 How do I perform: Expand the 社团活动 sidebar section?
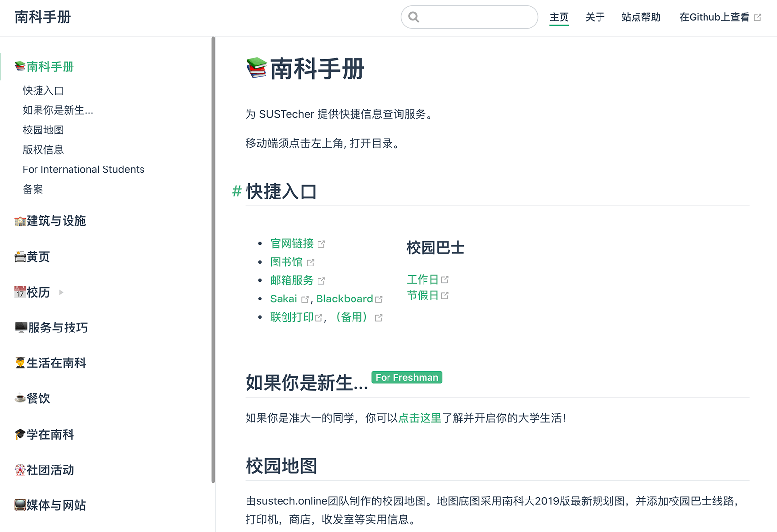tap(50, 469)
